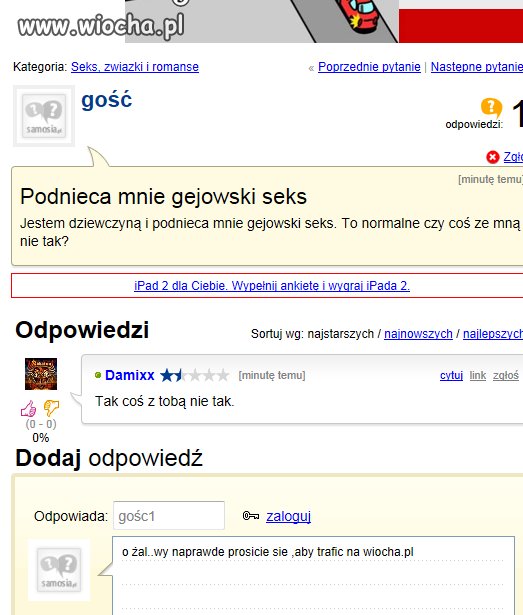The height and width of the screenshot is (615, 523).
Task: Open the iPad 2 survey ad link
Action: point(272,286)
